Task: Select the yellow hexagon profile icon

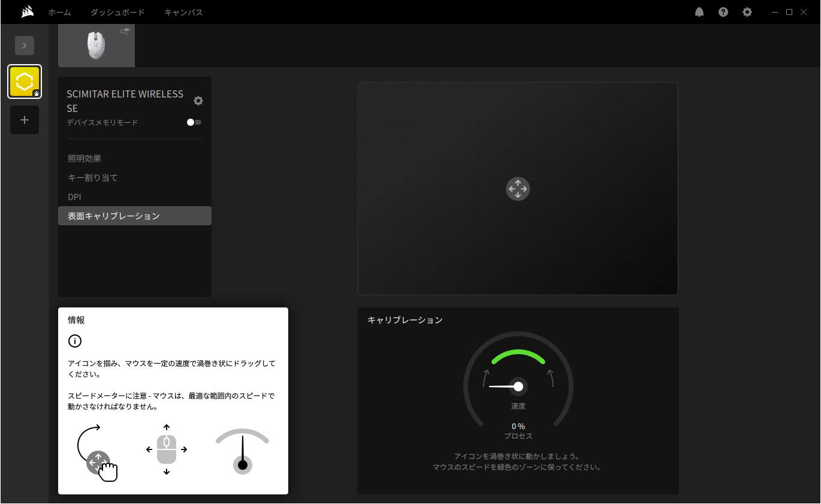Action: pos(24,81)
